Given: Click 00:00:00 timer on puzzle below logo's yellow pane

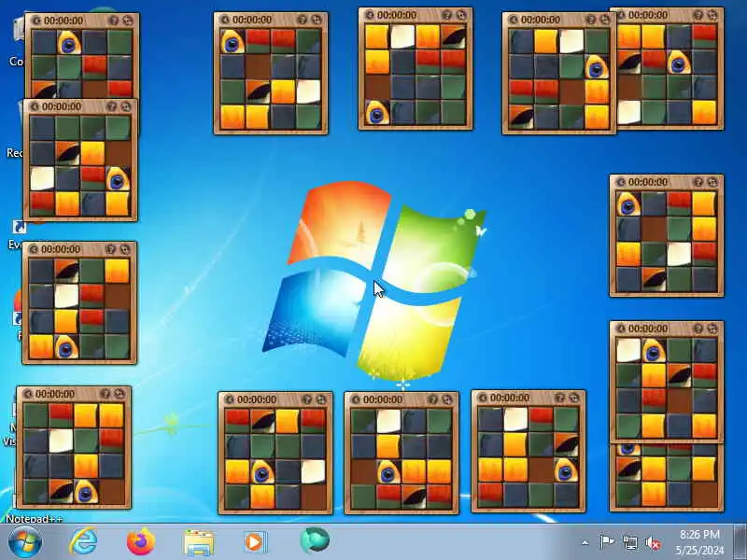Looking at the screenshot, I should tap(383, 399).
